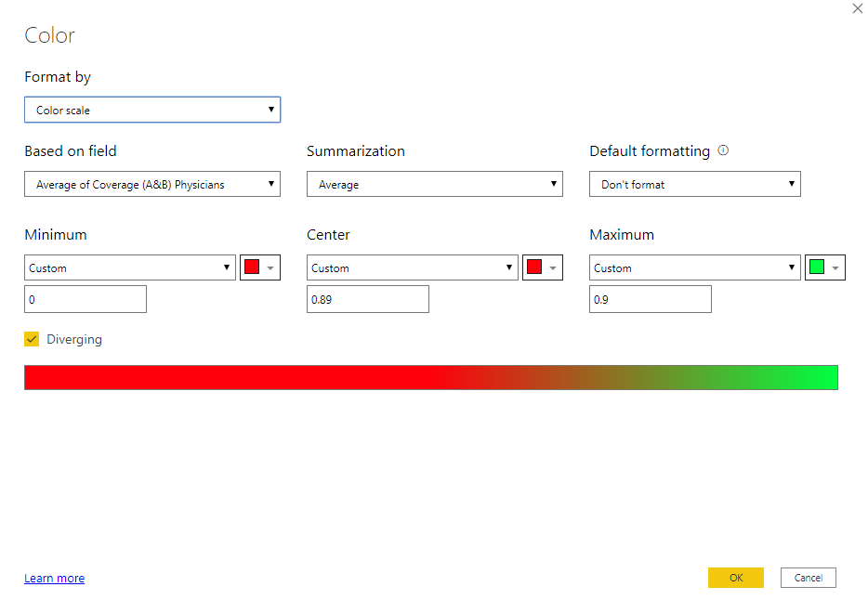Screen dimensions: 868x613
Task: Pick the Minimum red color swatch
Action: 260,267
